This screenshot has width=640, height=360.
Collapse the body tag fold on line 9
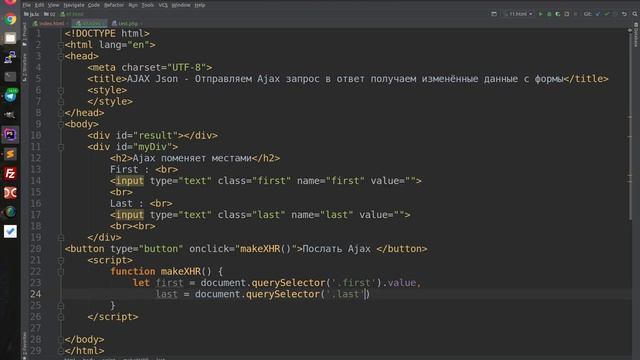tap(61, 124)
